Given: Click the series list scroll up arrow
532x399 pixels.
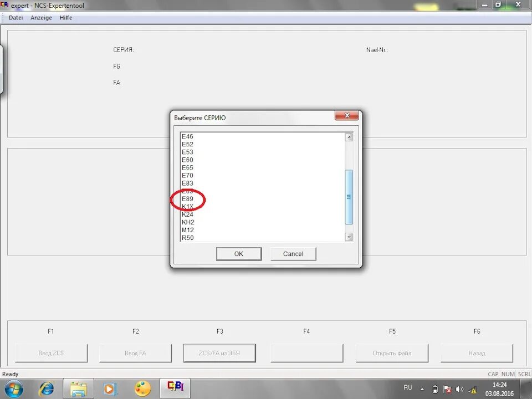Looking at the screenshot, I should pyautogui.click(x=349, y=137).
